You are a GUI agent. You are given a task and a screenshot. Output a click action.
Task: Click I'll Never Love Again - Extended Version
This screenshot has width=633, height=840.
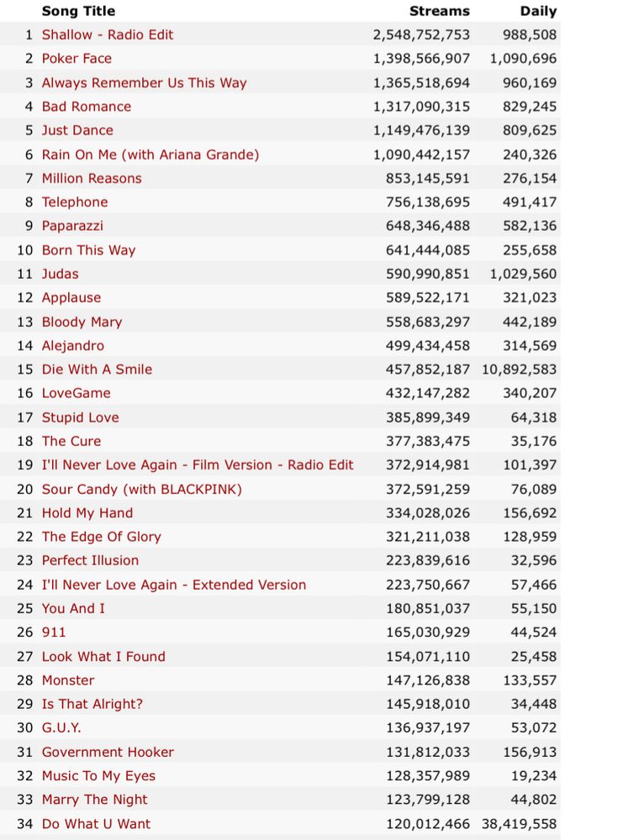[174, 585]
